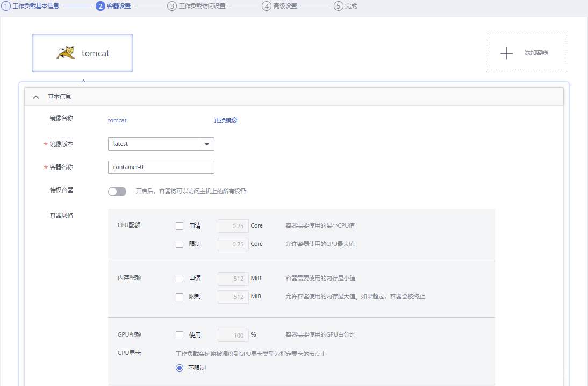Click the CPU配额 label
This screenshot has height=386, width=588.
tap(129, 225)
